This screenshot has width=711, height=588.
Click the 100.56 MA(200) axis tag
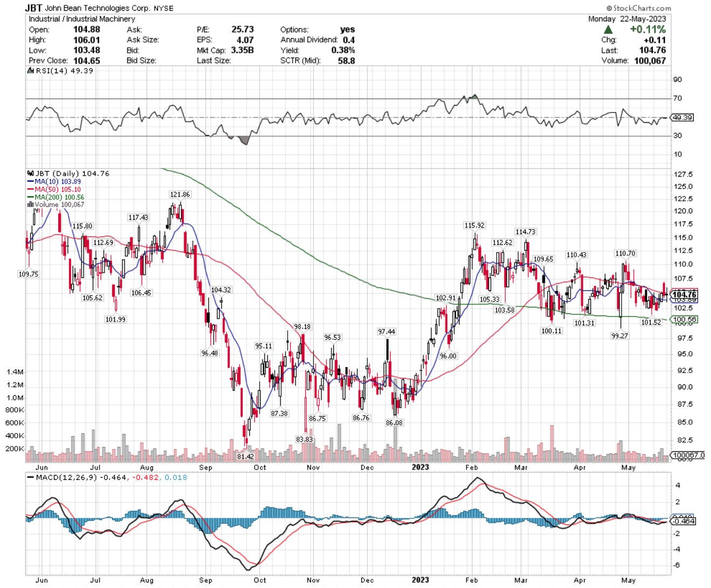point(684,319)
